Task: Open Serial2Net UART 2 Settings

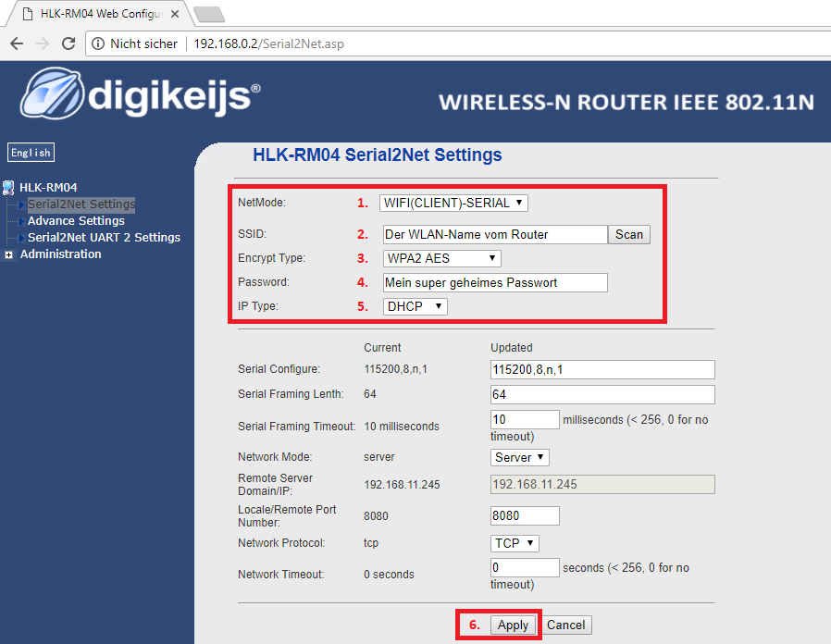Action: (x=104, y=238)
